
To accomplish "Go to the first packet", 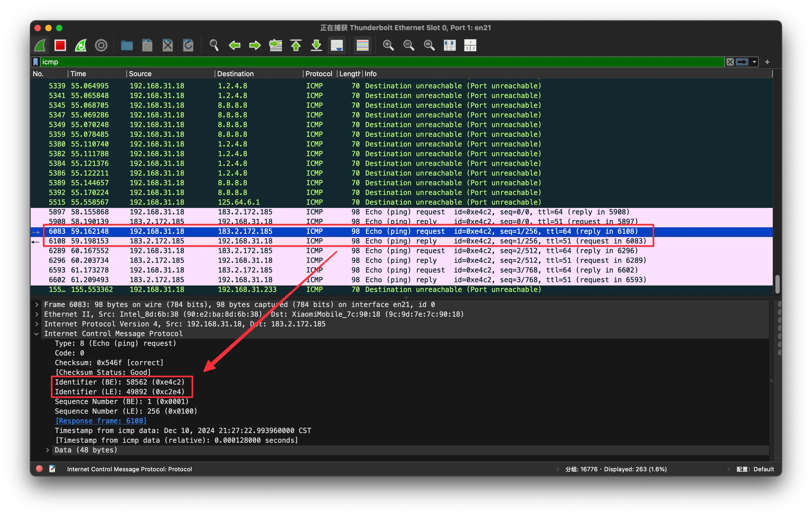I will [296, 45].
